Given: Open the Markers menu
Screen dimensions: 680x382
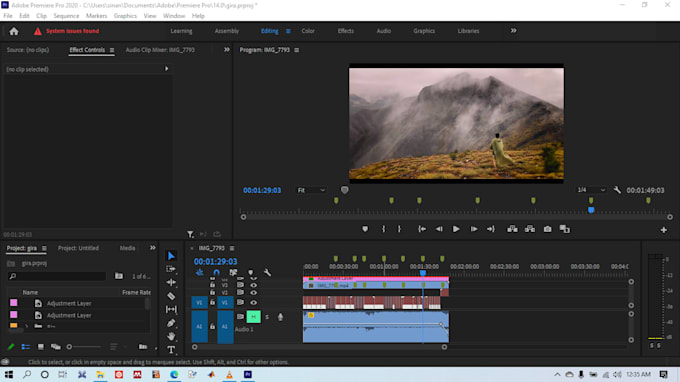Looking at the screenshot, I should 96,16.
